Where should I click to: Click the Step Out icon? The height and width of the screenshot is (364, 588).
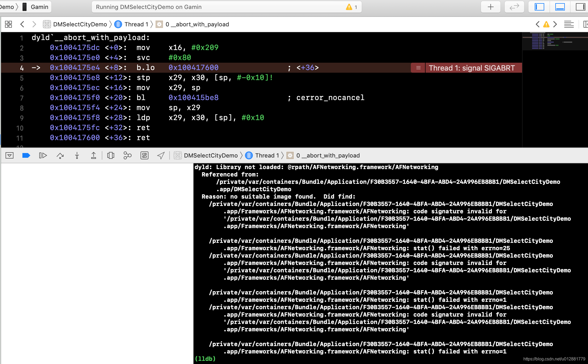point(94,155)
